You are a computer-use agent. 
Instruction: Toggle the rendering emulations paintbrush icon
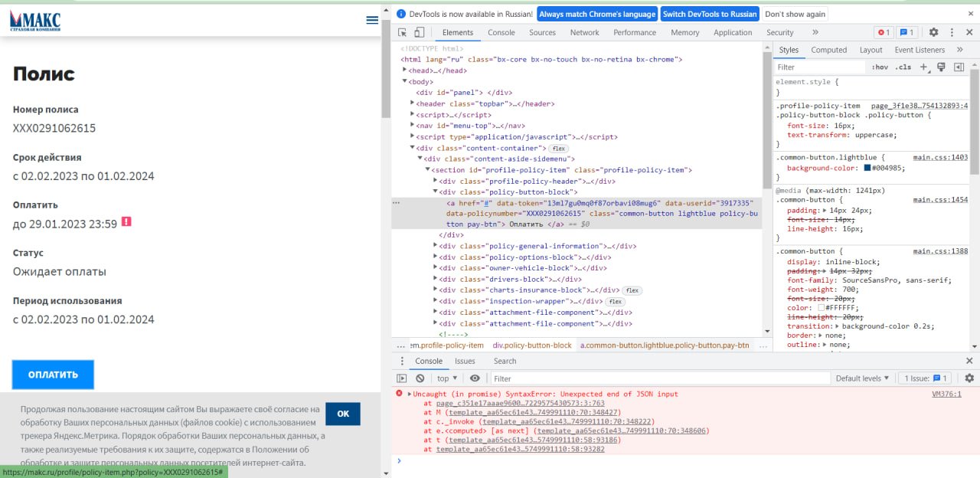point(941,67)
